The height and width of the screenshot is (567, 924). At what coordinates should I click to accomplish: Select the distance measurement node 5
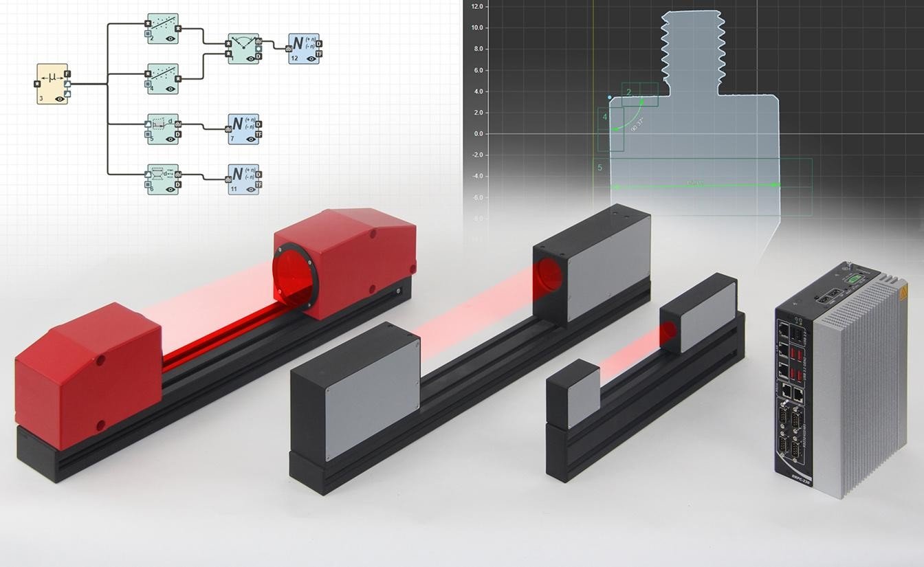[x=163, y=129]
